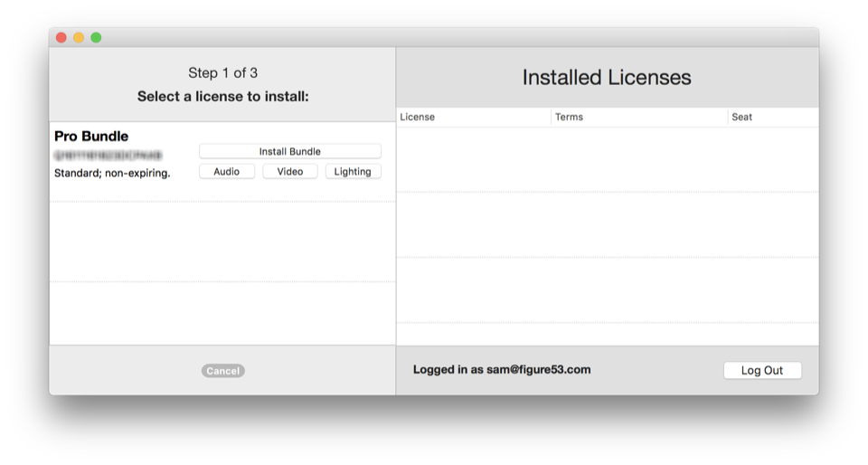The height and width of the screenshot is (465, 868).
Task: Click the Install Bundle button
Action: (x=289, y=151)
